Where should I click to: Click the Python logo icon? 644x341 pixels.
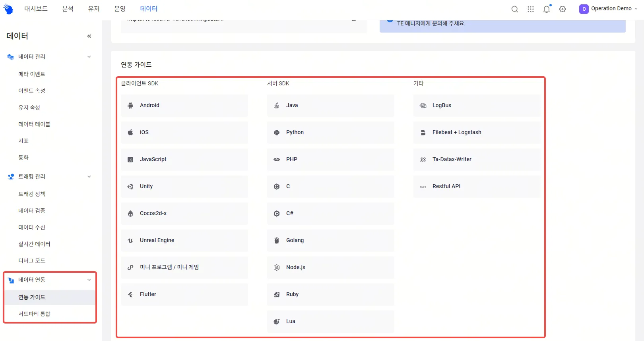click(277, 133)
